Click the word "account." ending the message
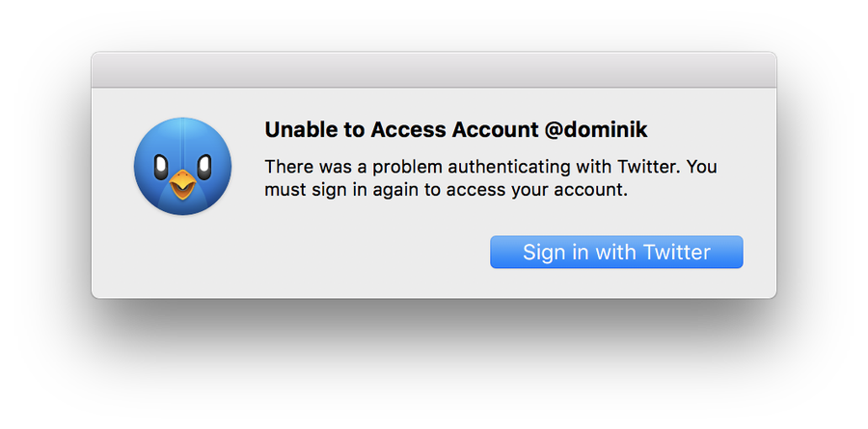Viewport: 868px width, 429px height. [595, 190]
